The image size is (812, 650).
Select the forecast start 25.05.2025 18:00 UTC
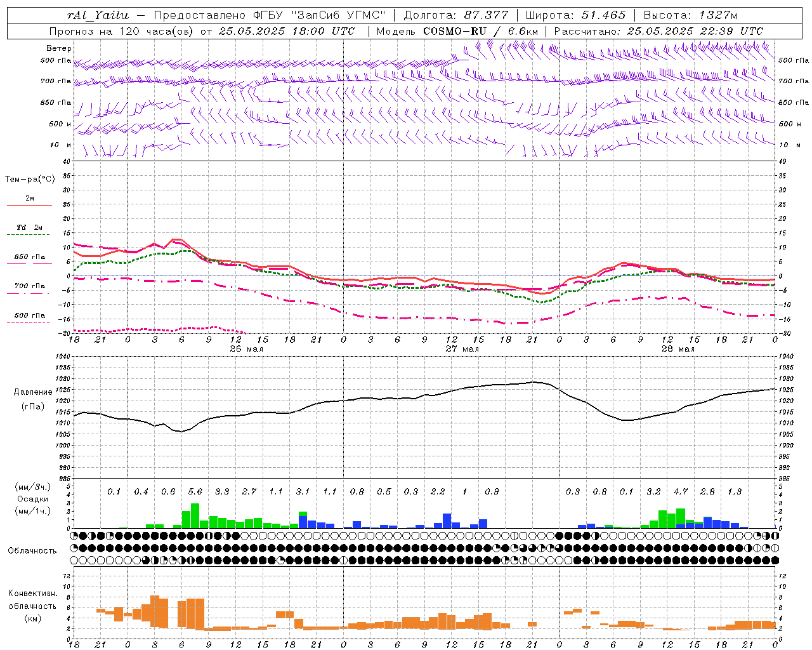[x=287, y=31]
